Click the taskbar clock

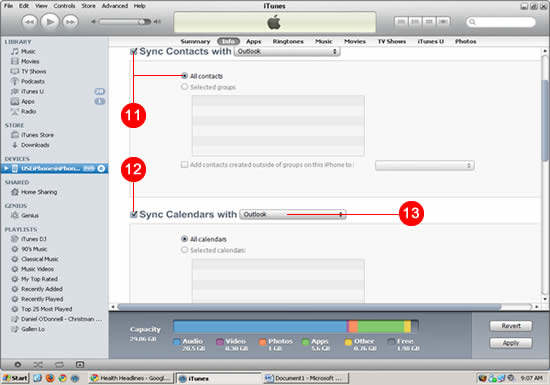coord(531,378)
